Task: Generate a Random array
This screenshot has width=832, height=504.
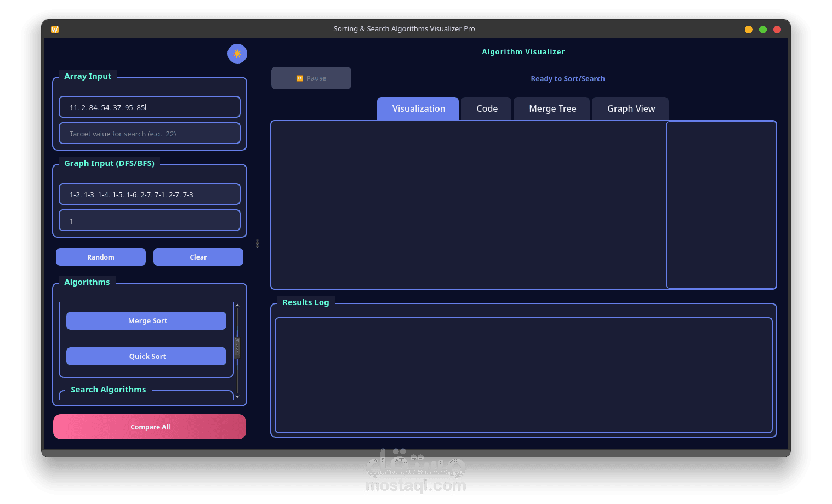Action: 101,257
